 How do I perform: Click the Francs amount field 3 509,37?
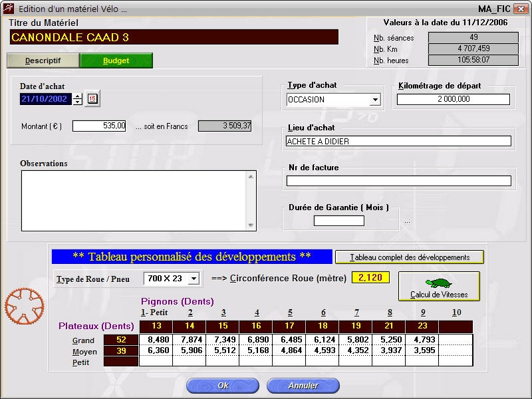click(x=225, y=126)
